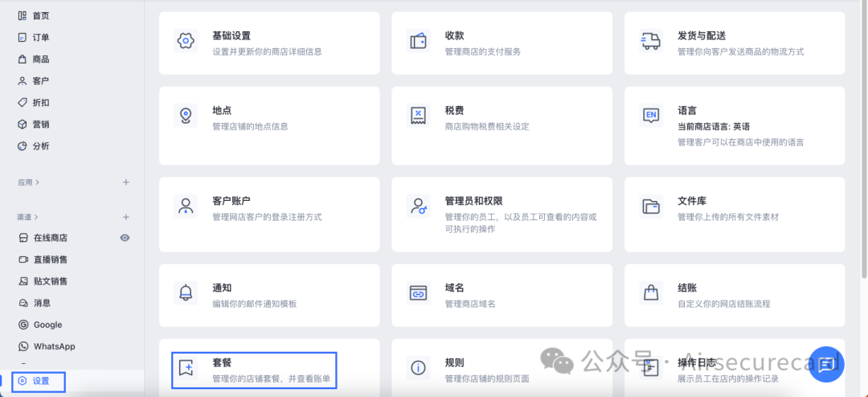
Task: Click the person icon on 客户账户 card
Action: 186,206
